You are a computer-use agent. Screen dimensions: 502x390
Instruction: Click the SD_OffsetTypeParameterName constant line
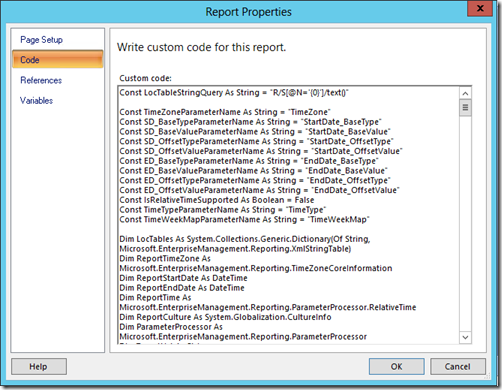(256, 141)
